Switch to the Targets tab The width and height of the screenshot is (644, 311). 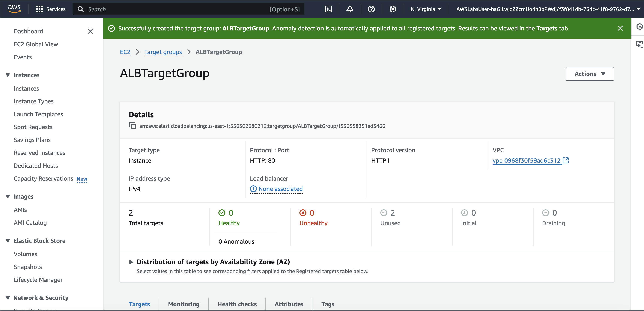tap(139, 304)
